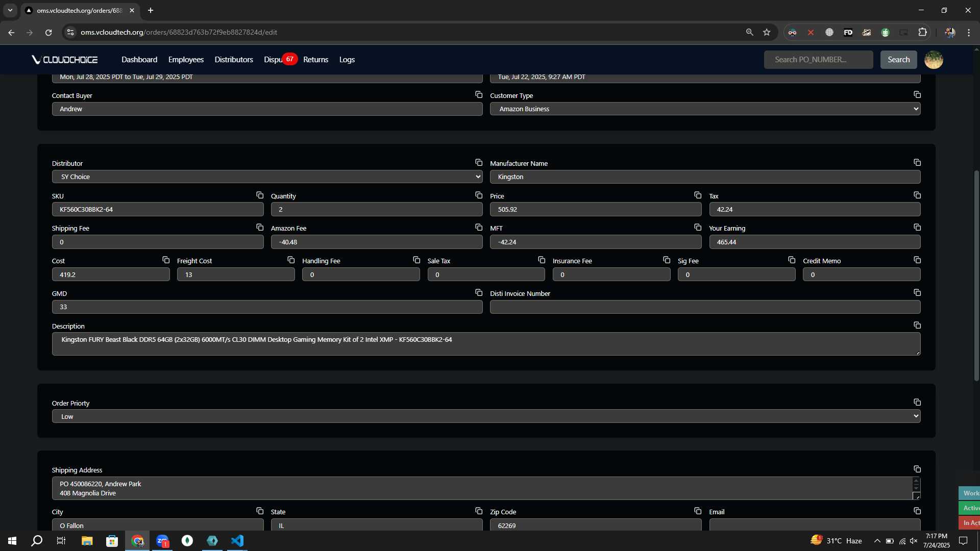980x551 pixels.
Task: Bookmark this page with the star icon
Action: pyautogui.click(x=766, y=32)
